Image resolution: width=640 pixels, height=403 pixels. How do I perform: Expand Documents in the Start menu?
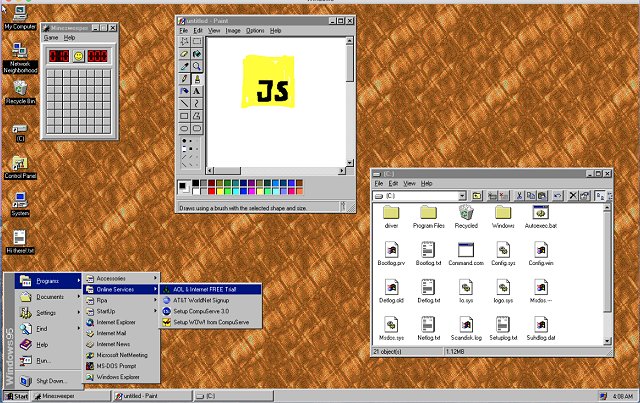[x=48, y=297]
